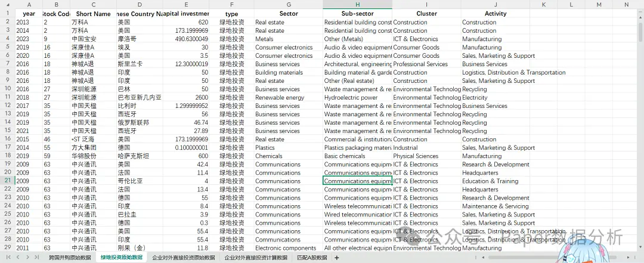The image size is (644, 263).
Task: Switch to 匹配A股数据 sheet tab
Action: [312, 258]
